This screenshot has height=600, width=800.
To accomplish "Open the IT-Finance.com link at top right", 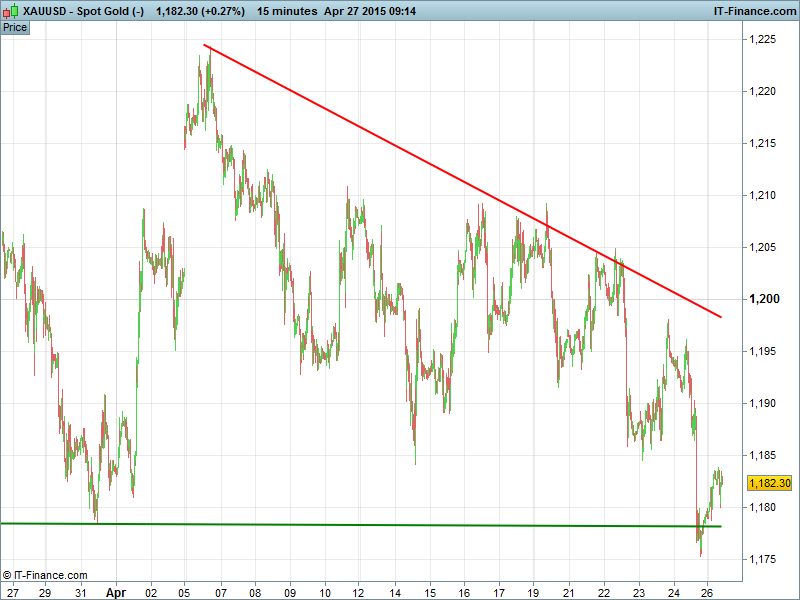I will [753, 11].
